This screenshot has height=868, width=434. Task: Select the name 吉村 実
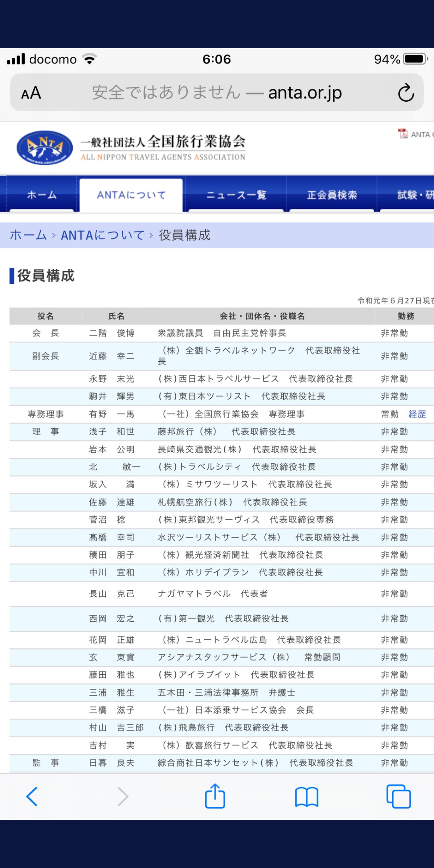[112, 745]
